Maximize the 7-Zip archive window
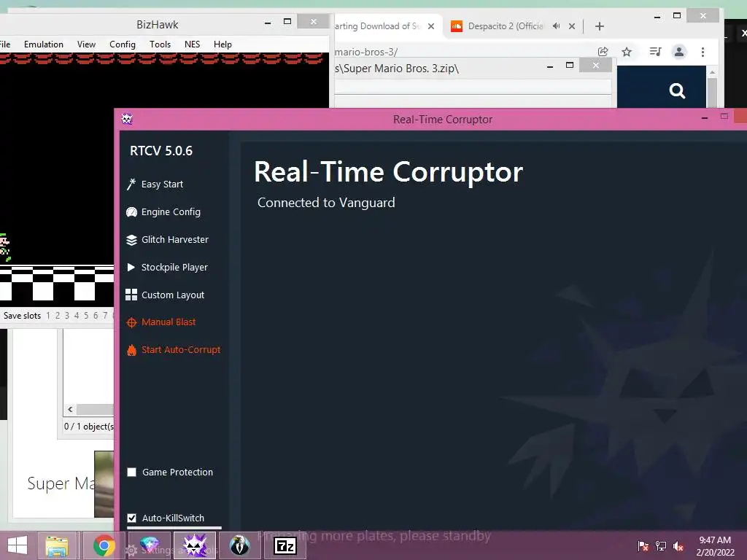 (569, 65)
